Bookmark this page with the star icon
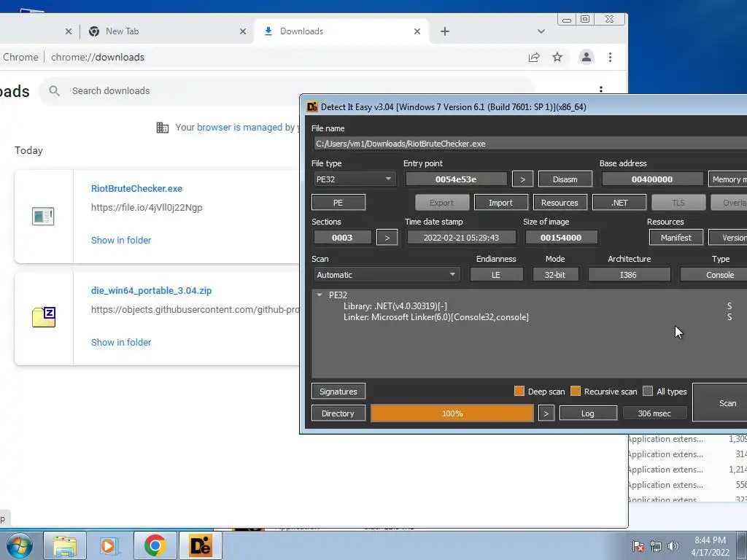747x560 pixels. coord(557,57)
